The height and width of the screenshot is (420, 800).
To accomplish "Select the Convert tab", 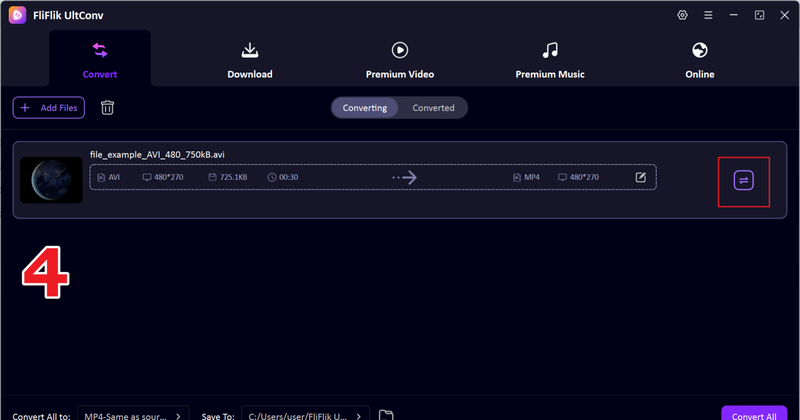I will [x=100, y=60].
